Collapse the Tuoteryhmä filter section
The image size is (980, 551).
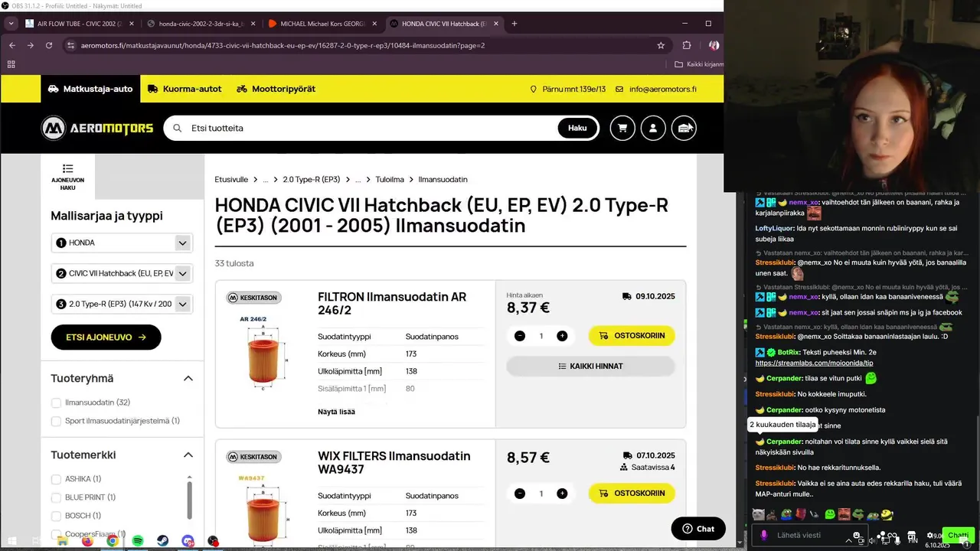(x=188, y=378)
